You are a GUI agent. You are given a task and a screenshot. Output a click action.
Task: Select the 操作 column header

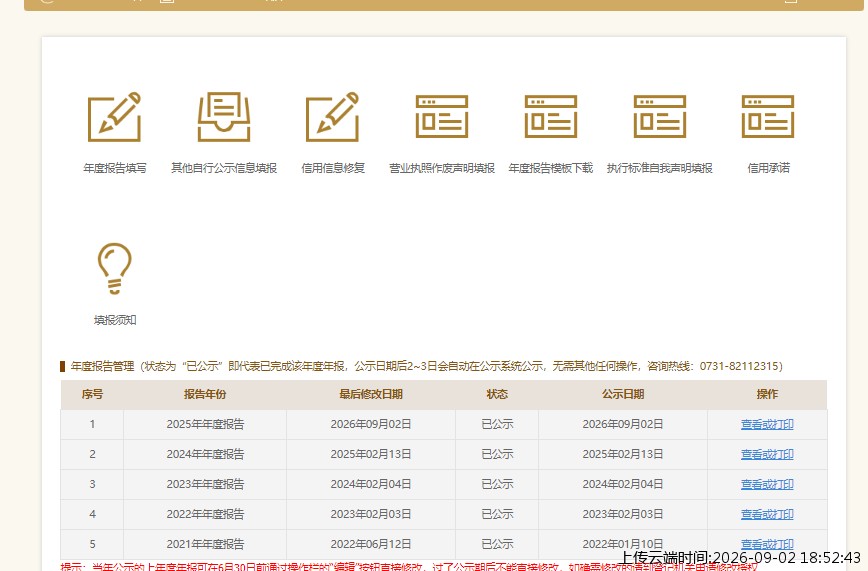coord(767,394)
